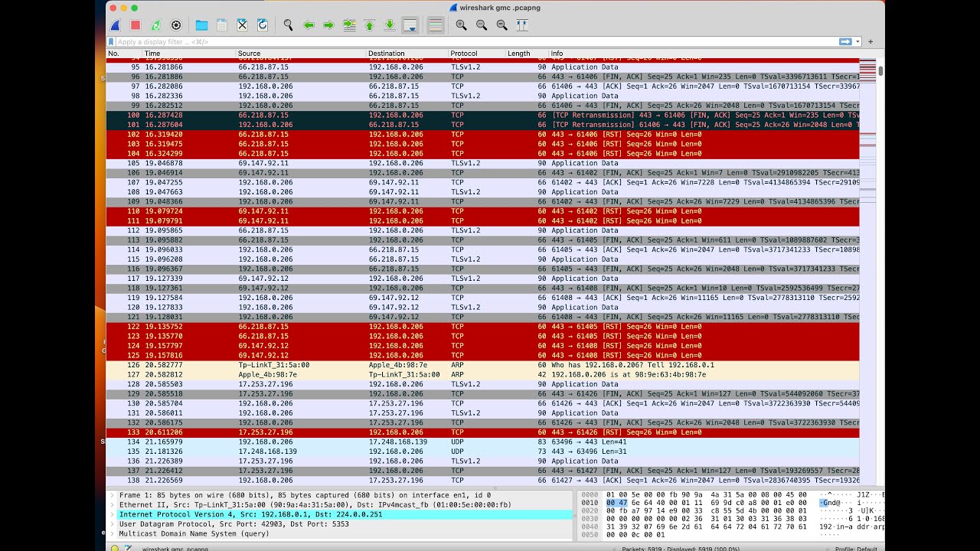Open capture options via the gear icon
The image size is (980, 551).
coord(176,25)
